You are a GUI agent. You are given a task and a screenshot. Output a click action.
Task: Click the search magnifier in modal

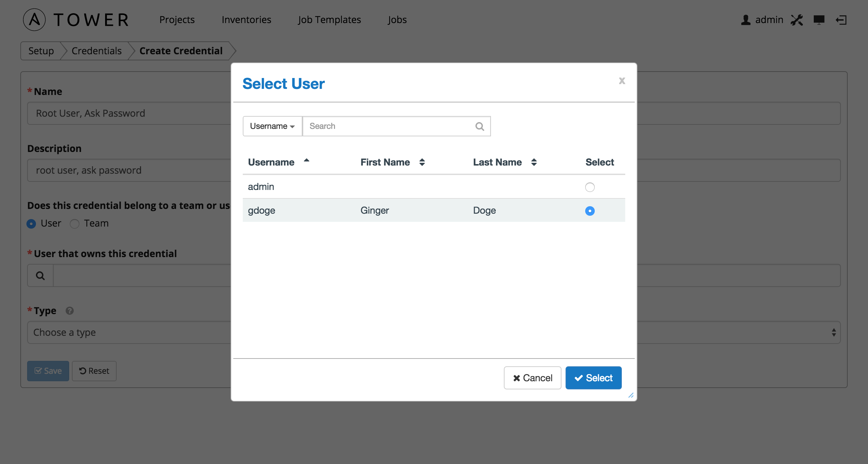click(x=480, y=127)
